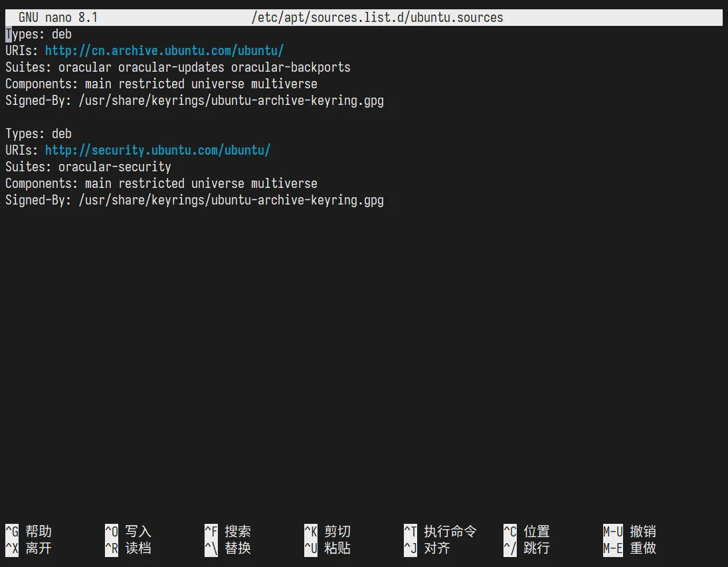Click the 'oracular-backports' word

(291, 67)
